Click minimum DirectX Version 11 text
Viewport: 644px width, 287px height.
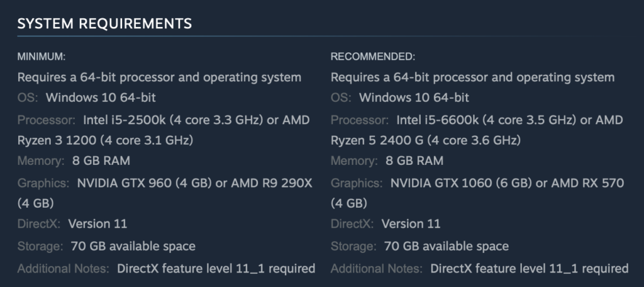97,223
